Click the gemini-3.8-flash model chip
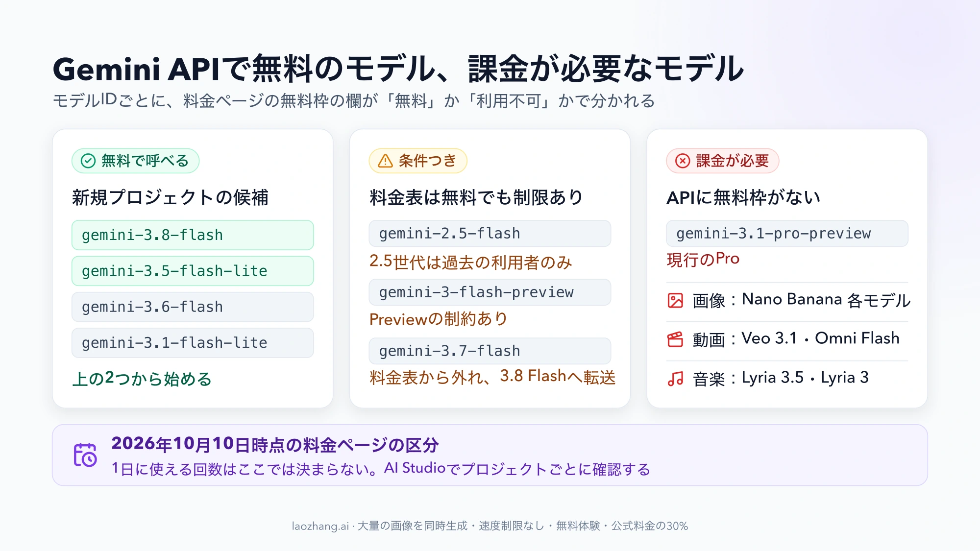This screenshot has height=551, width=980. pyautogui.click(x=193, y=235)
